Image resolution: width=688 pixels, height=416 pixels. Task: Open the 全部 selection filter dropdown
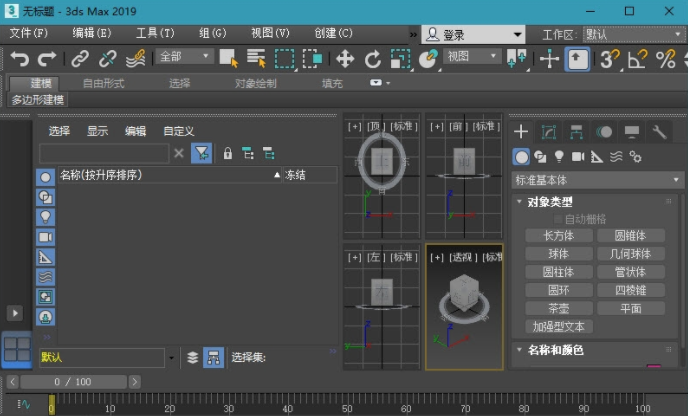pos(185,57)
